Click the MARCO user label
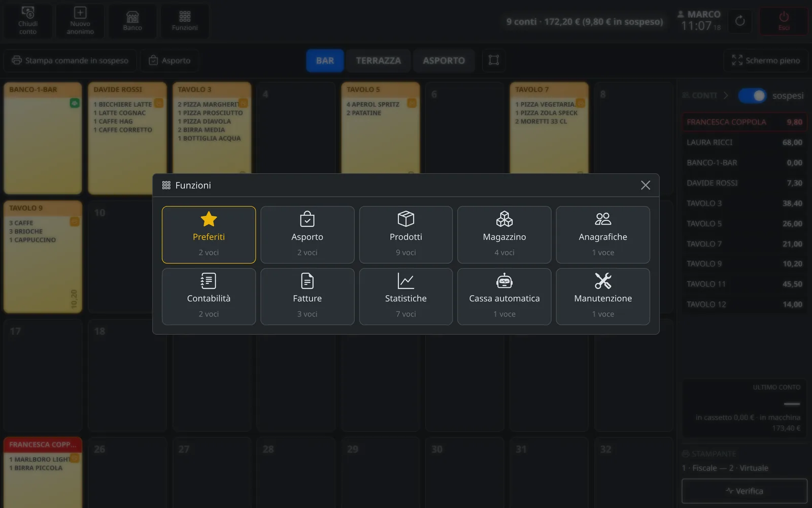The height and width of the screenshot is (508, 812). (699, 14)
